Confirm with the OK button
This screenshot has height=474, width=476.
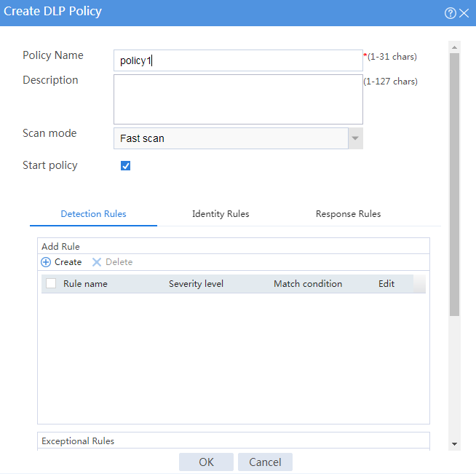point(206,462)
